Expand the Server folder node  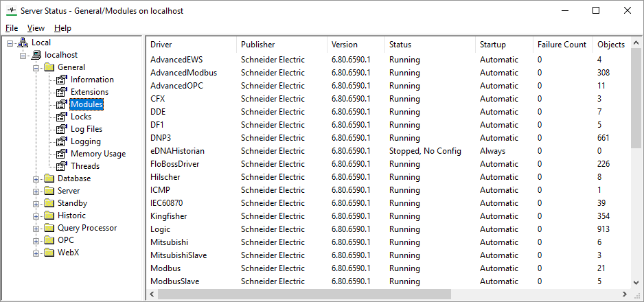click(36, 191)
